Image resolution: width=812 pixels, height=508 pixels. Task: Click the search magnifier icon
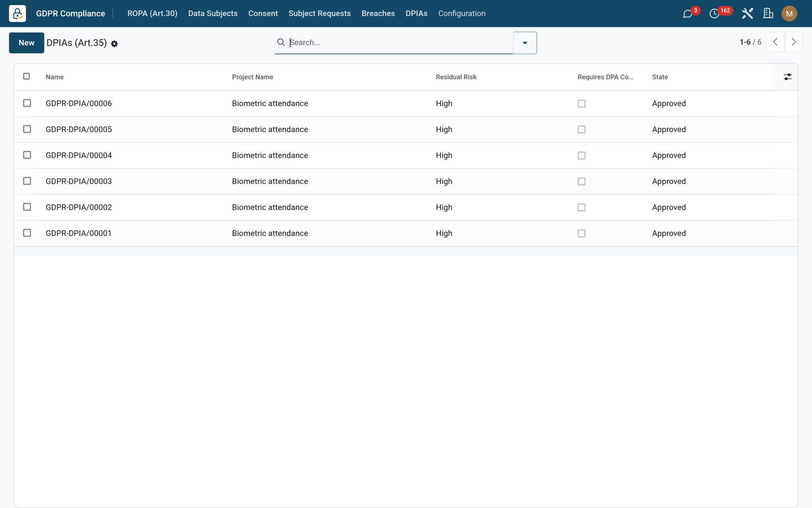(281, 42)
